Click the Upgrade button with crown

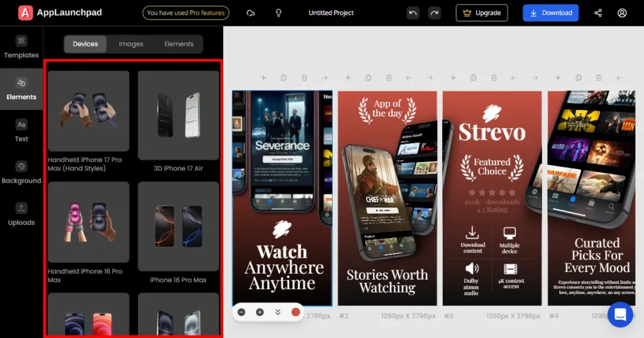[482, 13]
